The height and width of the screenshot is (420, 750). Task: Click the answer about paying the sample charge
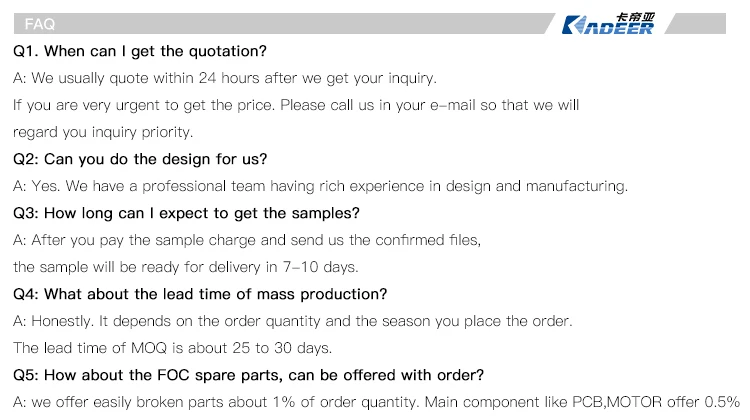pos(247,240)
